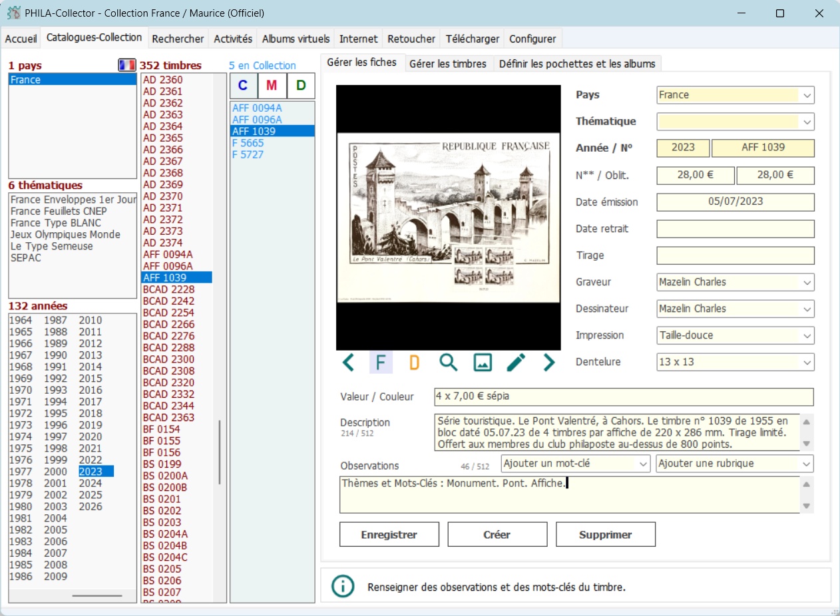Select year 2024 in the years list
This screenshot has height=616, width=840.
[x=91, y=483]
